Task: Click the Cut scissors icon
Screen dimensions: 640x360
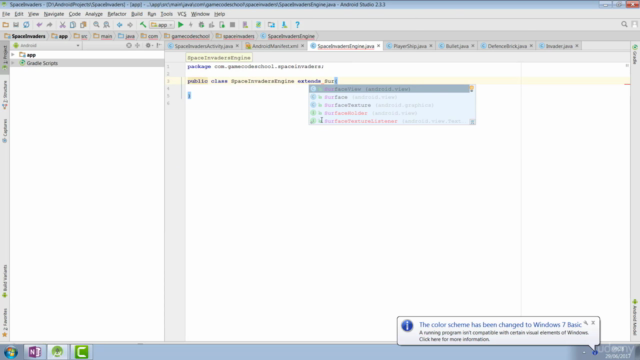Action: pos(62,25)
